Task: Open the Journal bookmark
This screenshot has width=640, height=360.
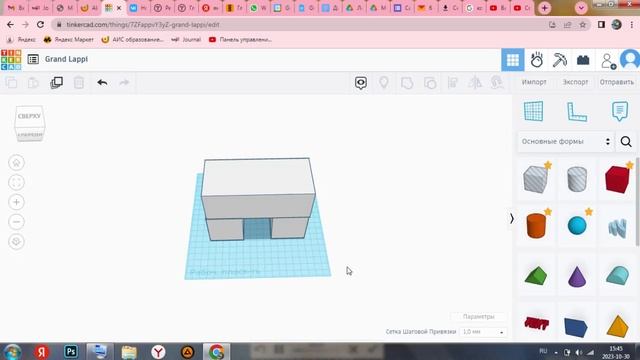Action: (x=187, y=40)
